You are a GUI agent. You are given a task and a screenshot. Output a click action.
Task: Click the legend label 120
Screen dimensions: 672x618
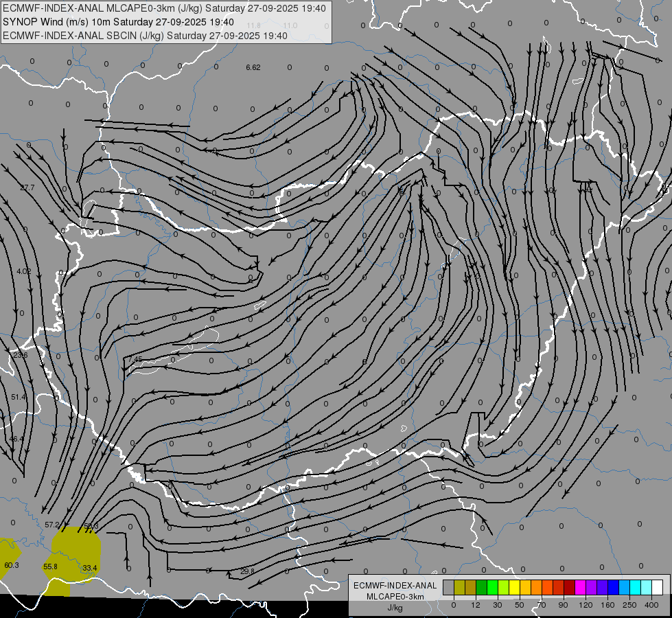[x=586, y=605]
